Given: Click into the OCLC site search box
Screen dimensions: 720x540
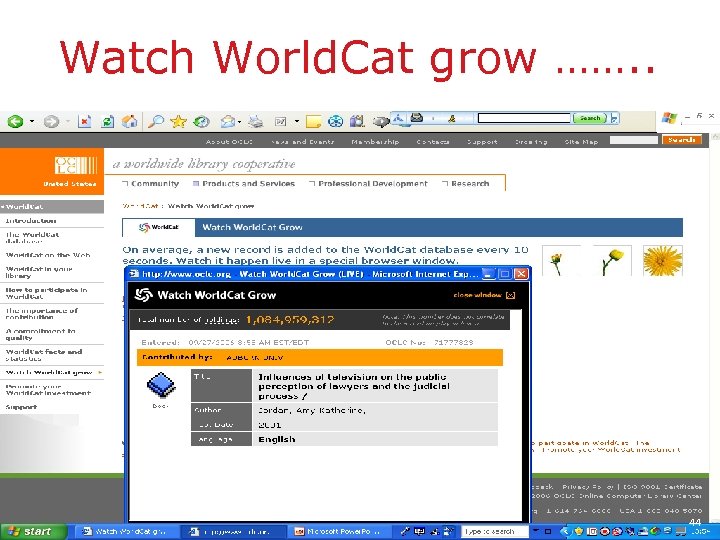Looking at the screenshot, I should tap(634, 140).
